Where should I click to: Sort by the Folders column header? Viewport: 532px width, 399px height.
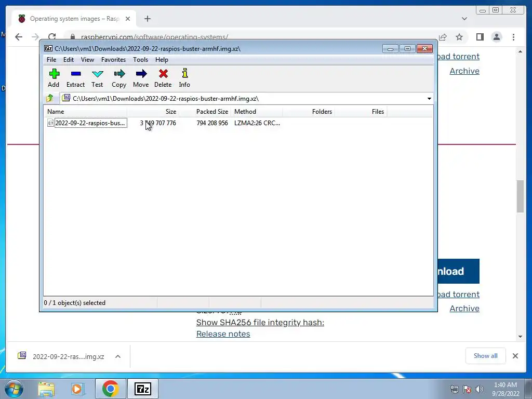coord(309,112)
